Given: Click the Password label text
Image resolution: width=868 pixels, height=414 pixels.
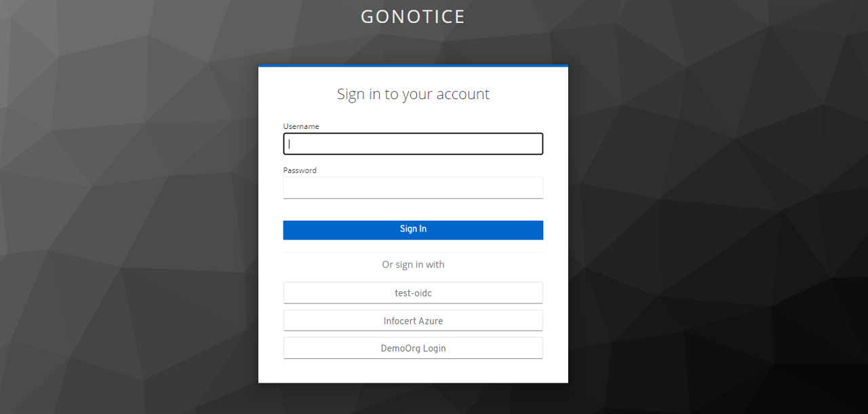Looking at the screenshot, I should [300, 170].
